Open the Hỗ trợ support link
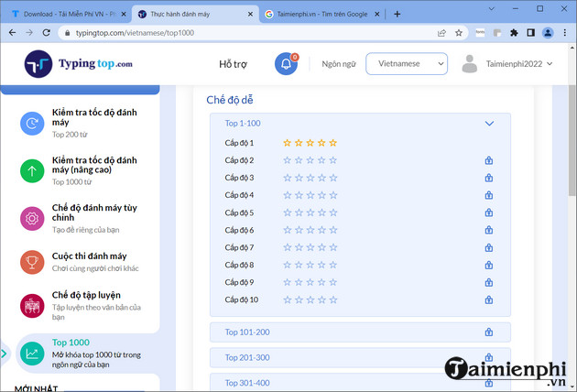This screenshot has height=392, width=577. 233,64
